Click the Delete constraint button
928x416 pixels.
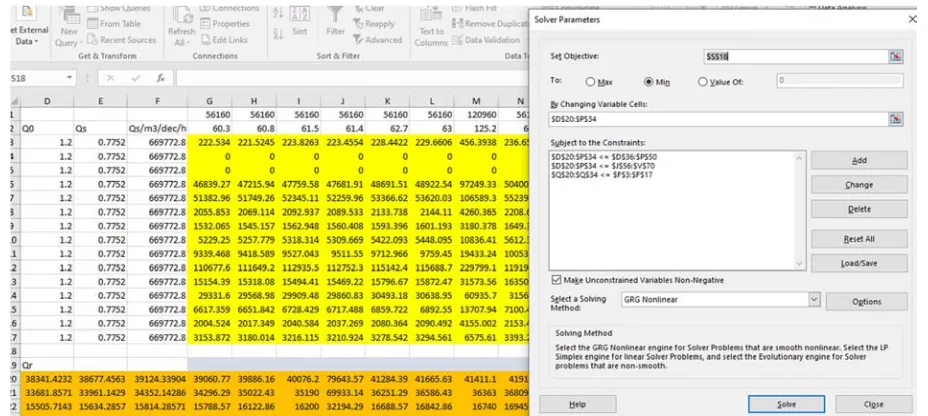pos(859,209)
